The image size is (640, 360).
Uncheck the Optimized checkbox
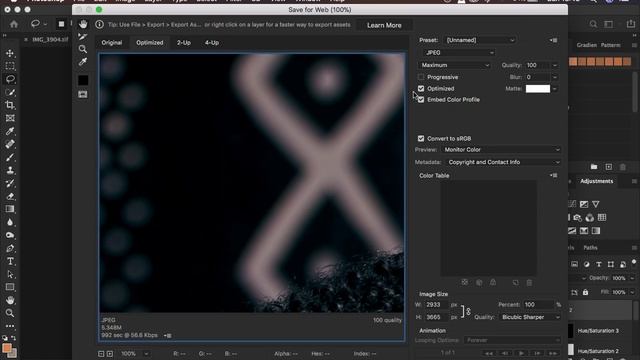421,89
